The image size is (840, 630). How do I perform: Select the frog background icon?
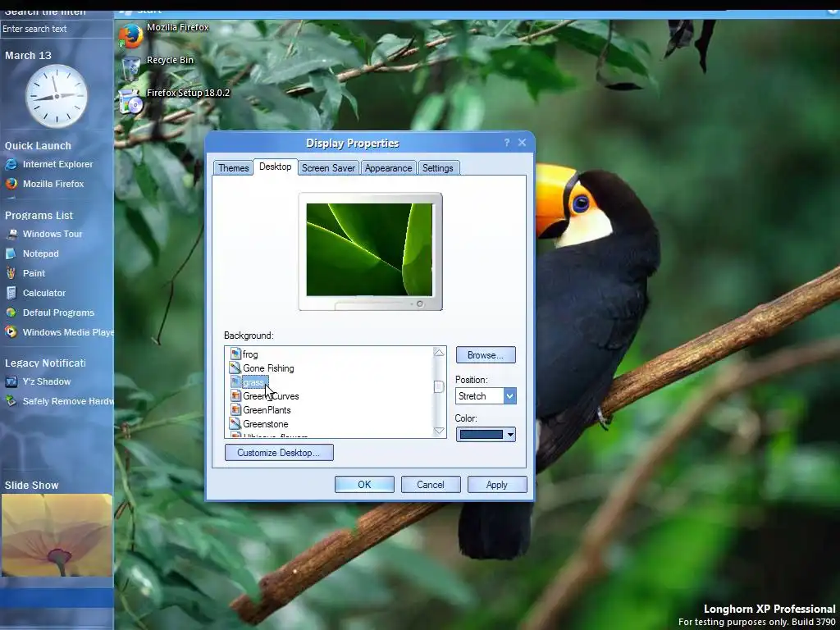(235, 354)
